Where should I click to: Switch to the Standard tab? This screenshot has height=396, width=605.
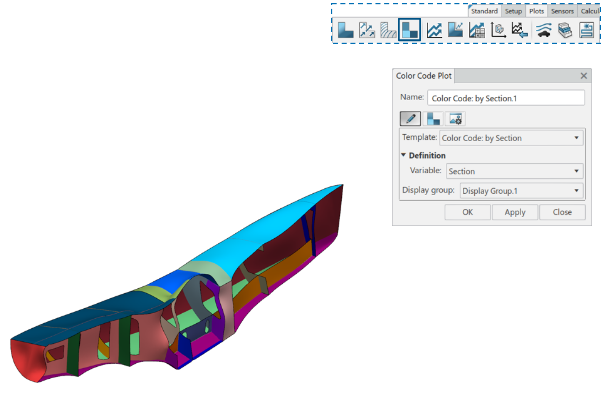(484, 11)
